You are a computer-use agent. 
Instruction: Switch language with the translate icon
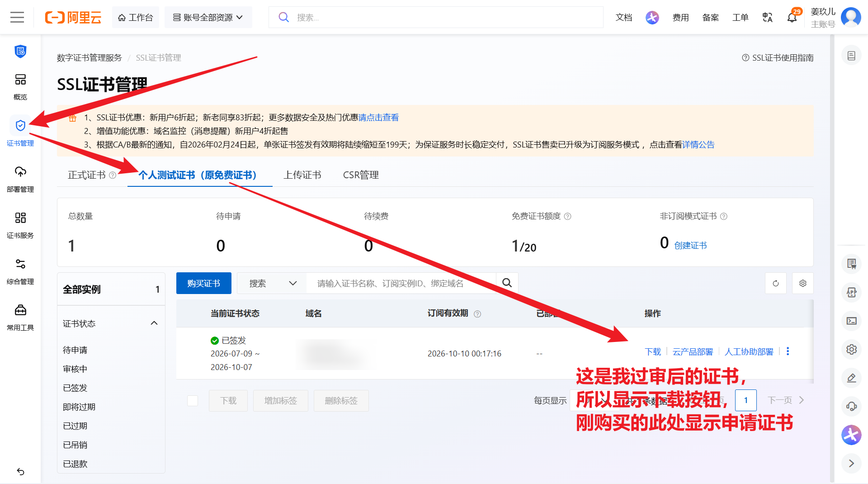tap(767, 17)
